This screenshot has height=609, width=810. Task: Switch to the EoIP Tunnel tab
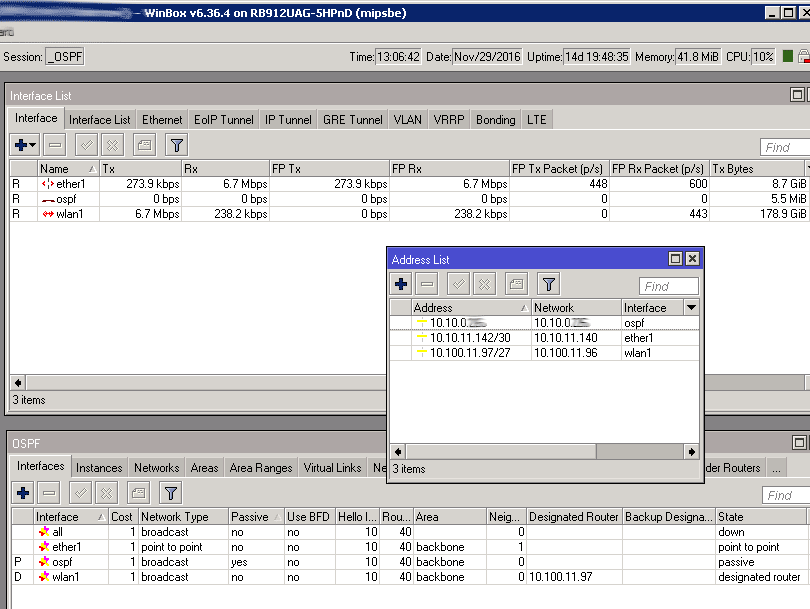[223, 120]
